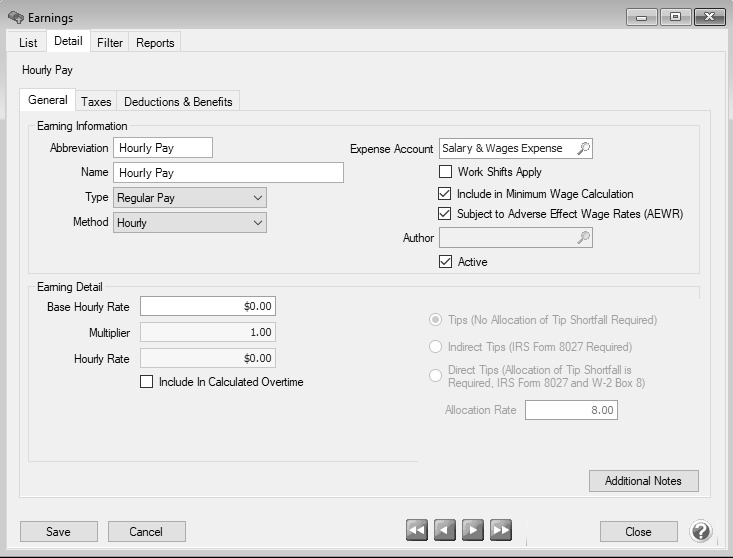Jump to the last record arrow button
733x558 pixels.
pos(501,531)
